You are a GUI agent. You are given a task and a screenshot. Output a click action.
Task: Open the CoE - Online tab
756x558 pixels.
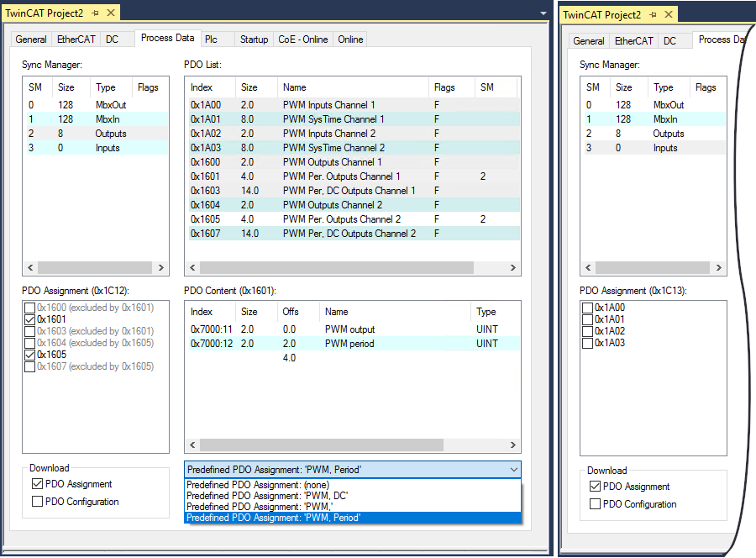(302, 39)
